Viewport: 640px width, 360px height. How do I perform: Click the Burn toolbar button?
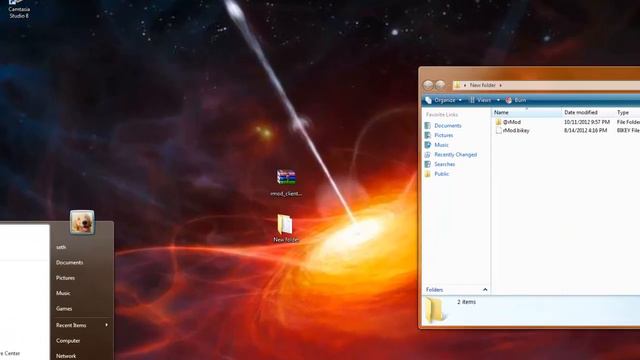516,100
